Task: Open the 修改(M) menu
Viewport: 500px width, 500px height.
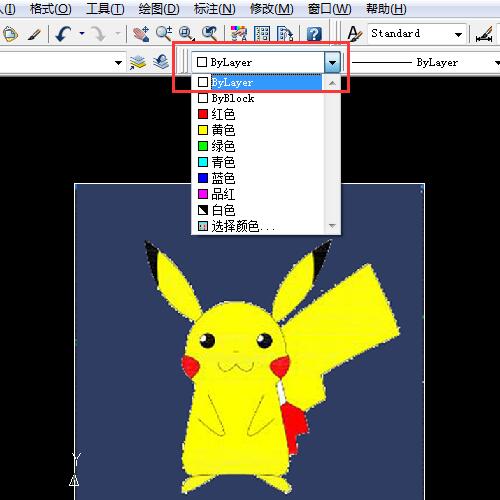Action: pos(272,9)
